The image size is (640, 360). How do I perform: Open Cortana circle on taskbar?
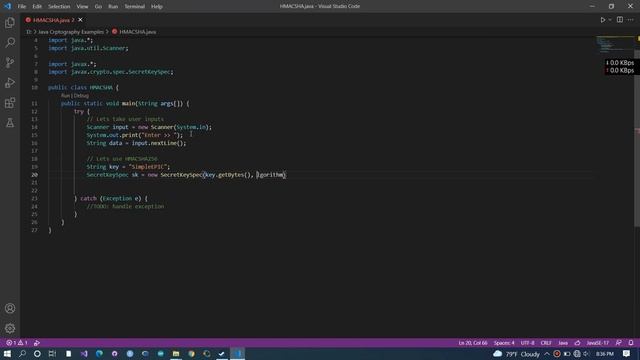(x=37, y=353)
